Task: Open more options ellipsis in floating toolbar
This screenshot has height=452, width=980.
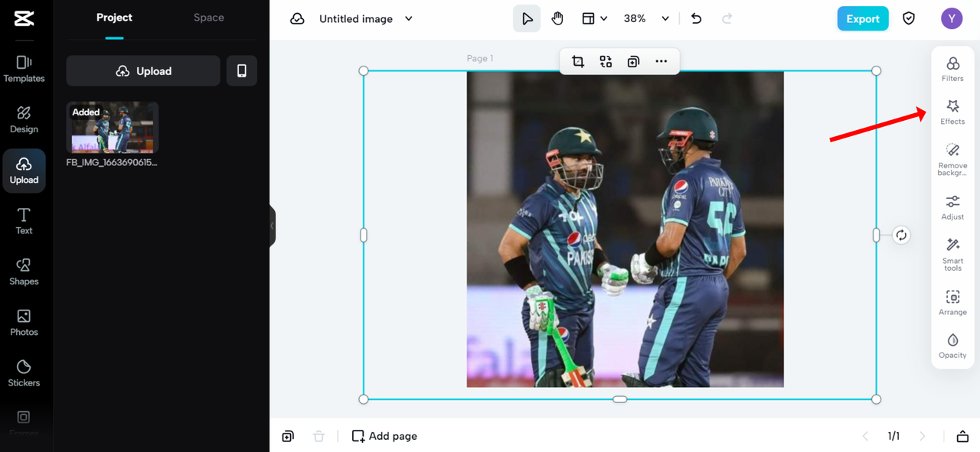Action: click(x=661, y=61)
